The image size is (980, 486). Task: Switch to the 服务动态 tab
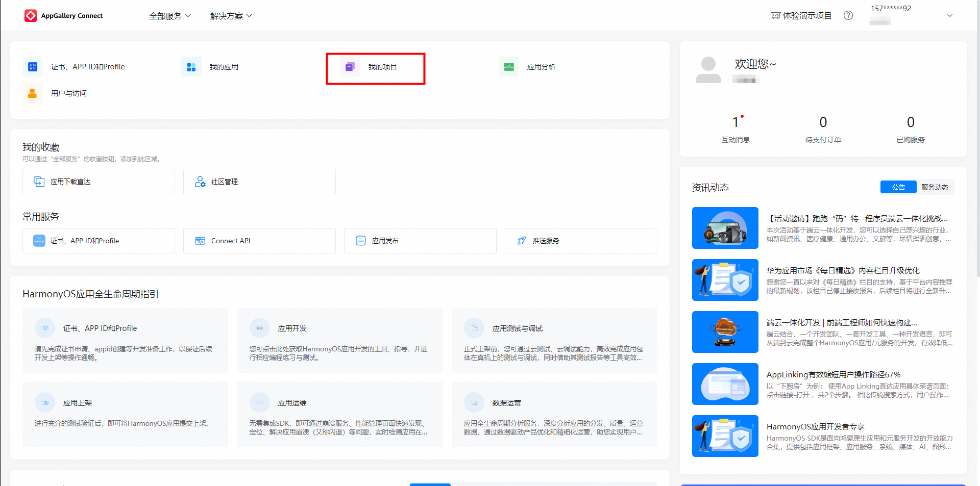pyautogui.click(x=935, y=187)
